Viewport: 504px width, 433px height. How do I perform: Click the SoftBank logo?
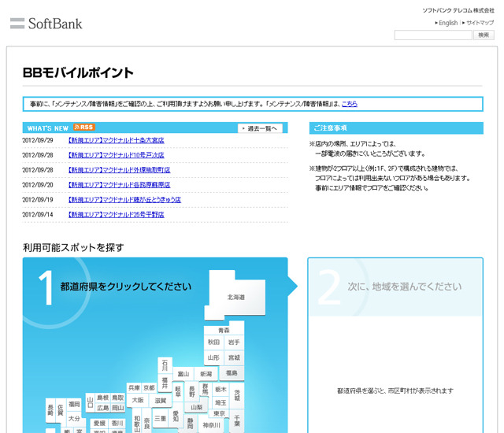[x=46, y=24]
